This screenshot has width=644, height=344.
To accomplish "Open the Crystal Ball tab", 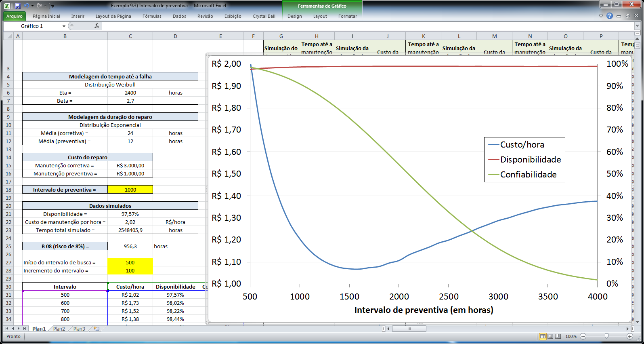I will (x=264, y=16).
